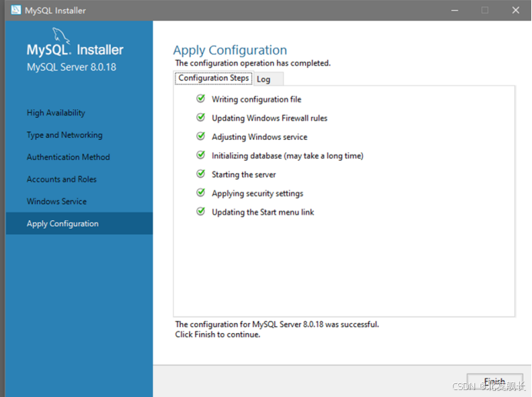Click the 'Click Finish to continue.' message
Image resolution: width=532 pixels, height=397 pixels.
coord(218,335)
